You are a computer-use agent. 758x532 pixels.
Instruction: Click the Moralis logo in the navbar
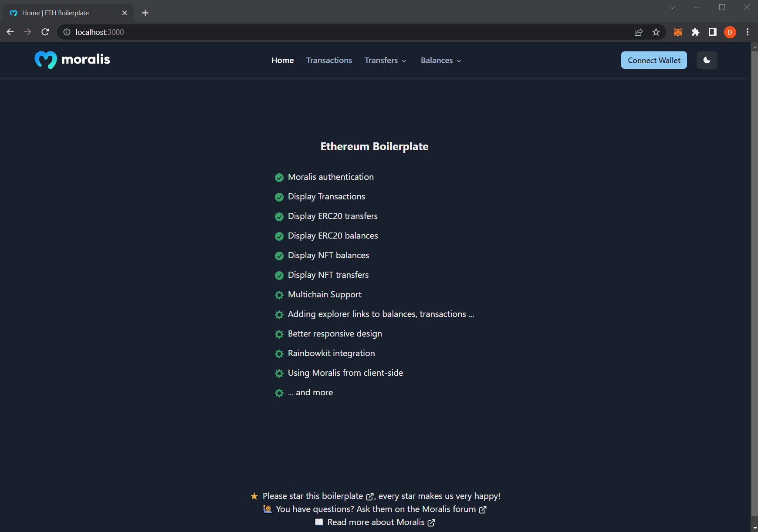(72, 60)
